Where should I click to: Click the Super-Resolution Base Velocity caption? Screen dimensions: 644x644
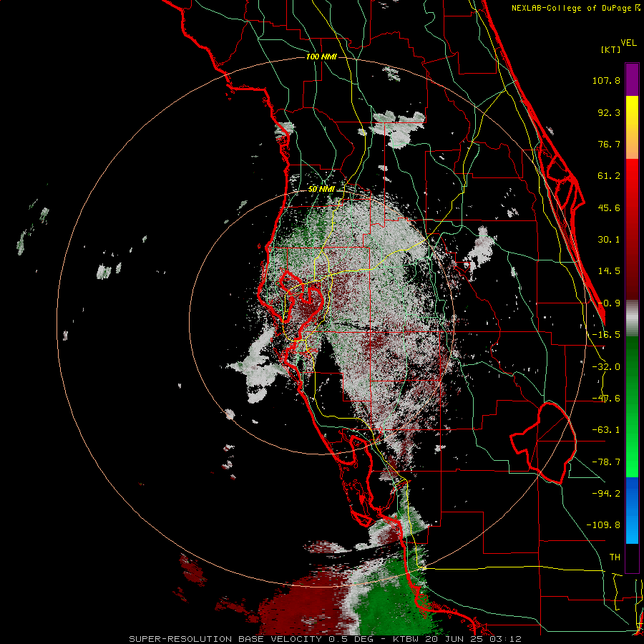click(x=326, y=639)
